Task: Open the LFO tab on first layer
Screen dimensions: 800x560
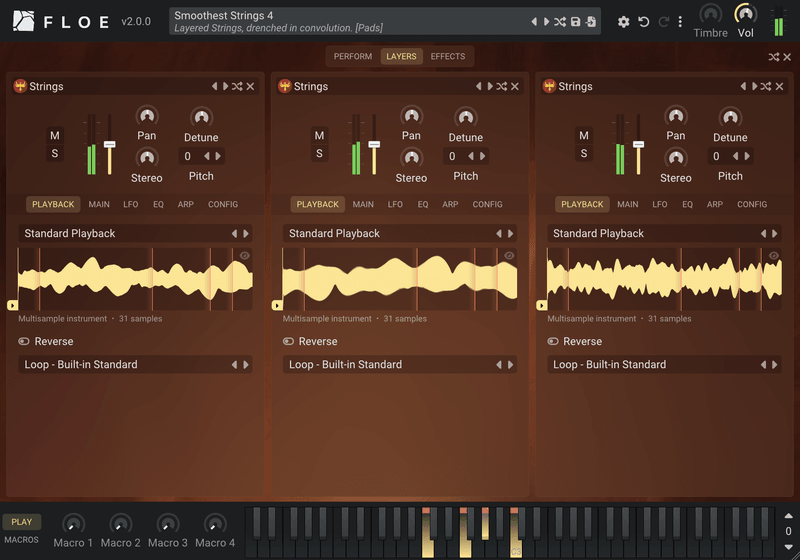Action: pos(131,204)
